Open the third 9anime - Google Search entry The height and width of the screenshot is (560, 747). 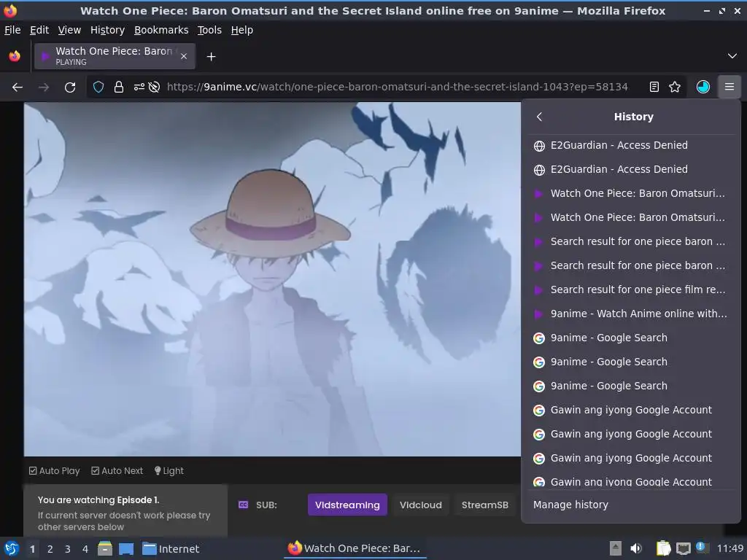tap(631, 386)
